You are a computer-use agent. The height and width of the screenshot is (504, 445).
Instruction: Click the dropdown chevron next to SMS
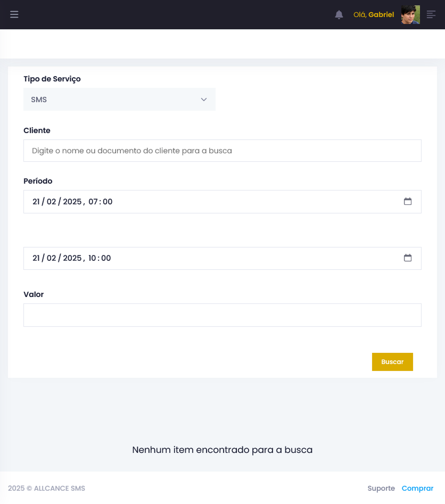204,100
